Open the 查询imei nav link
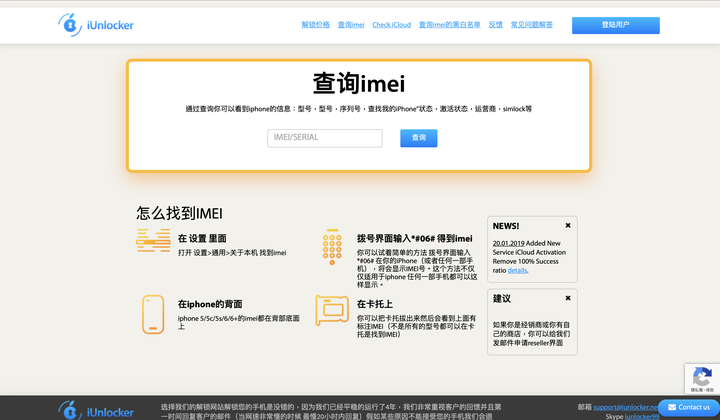The height and width of the screenshot is (420, 720). click(x=351, y=25)
